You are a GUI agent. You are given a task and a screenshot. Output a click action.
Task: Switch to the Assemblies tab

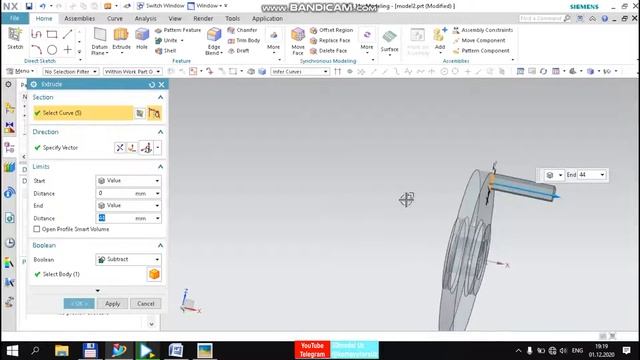pyautogui.click(x=80, y=18)
